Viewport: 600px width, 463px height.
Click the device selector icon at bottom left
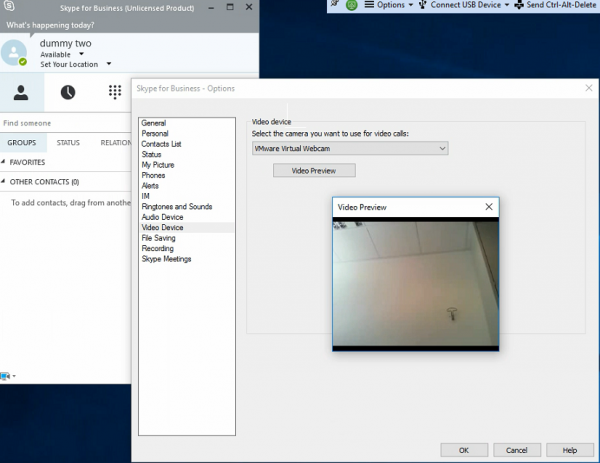7,376
